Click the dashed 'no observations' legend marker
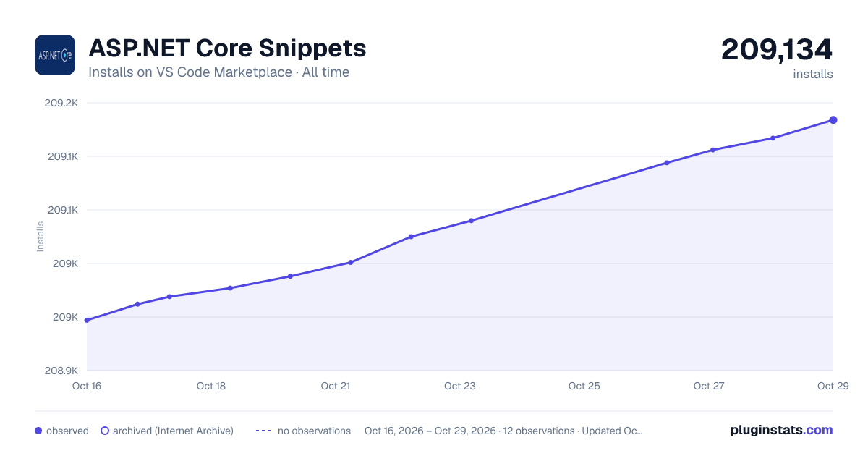 263,431
